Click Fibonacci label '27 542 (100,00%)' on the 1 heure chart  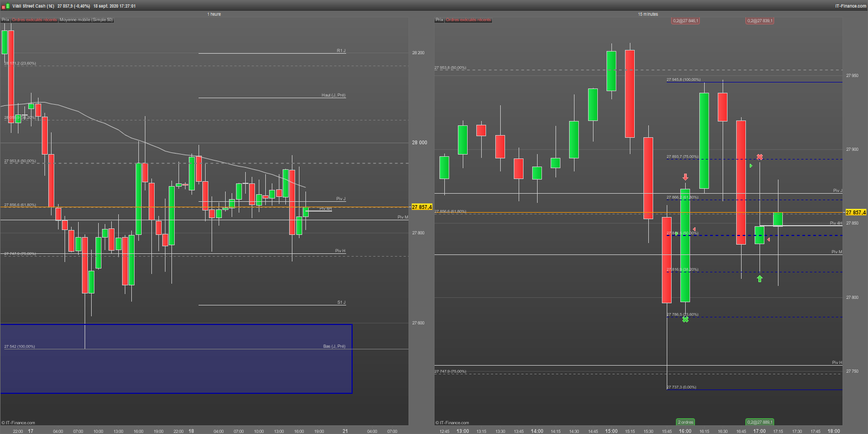tap(20, 347)
